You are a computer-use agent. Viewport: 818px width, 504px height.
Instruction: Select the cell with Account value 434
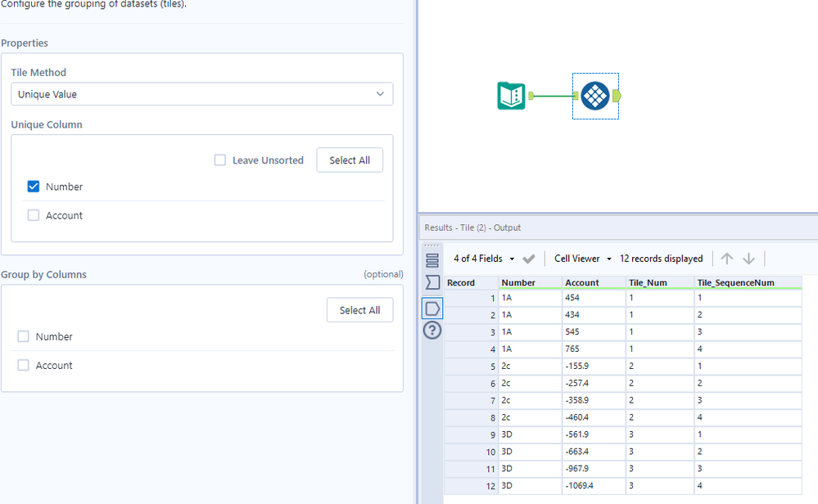click(x=594, y=315)
